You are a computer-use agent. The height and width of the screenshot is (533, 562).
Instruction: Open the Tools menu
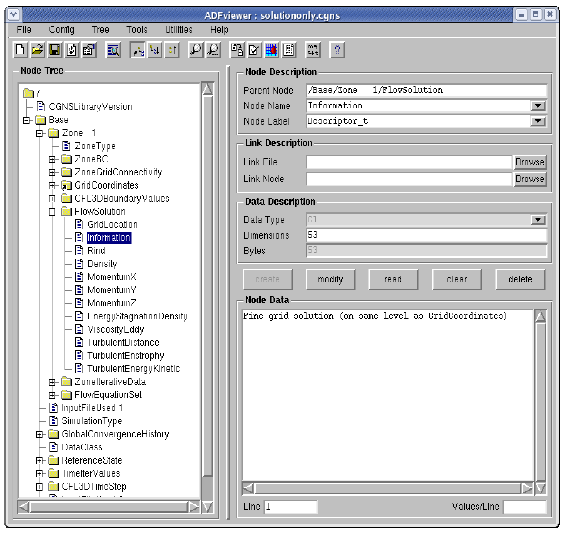coord(137,29)
